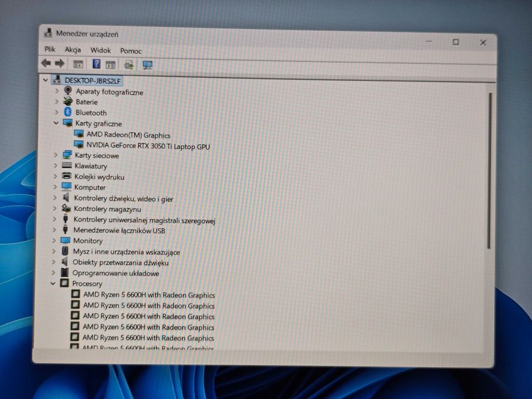The image size is (532, 399).
Task: Click the Procesory chip icon
Action: tap(64, 283)
